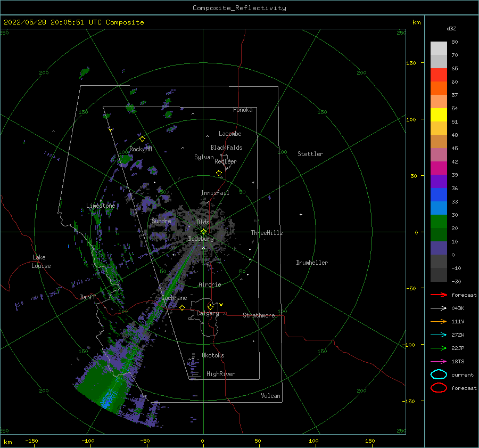The image size is (479, 448).
Task: Click the Olds town label
Action: point(203,222)
